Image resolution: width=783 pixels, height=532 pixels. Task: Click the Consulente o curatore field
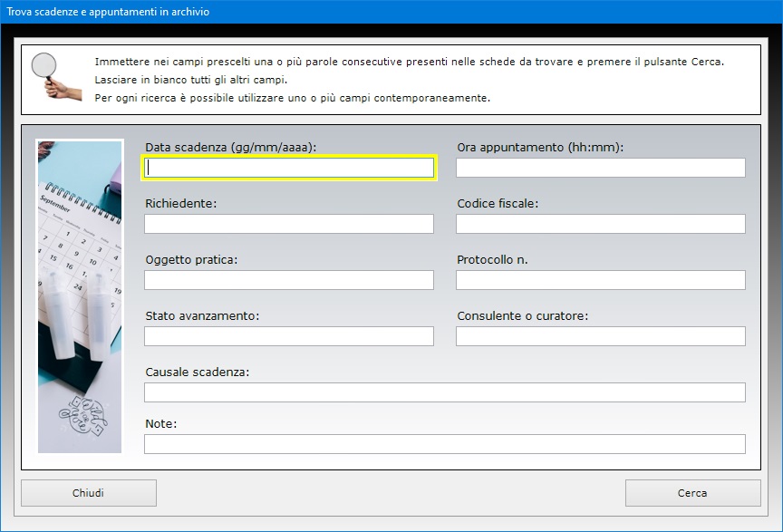click(x=600, y=336)
